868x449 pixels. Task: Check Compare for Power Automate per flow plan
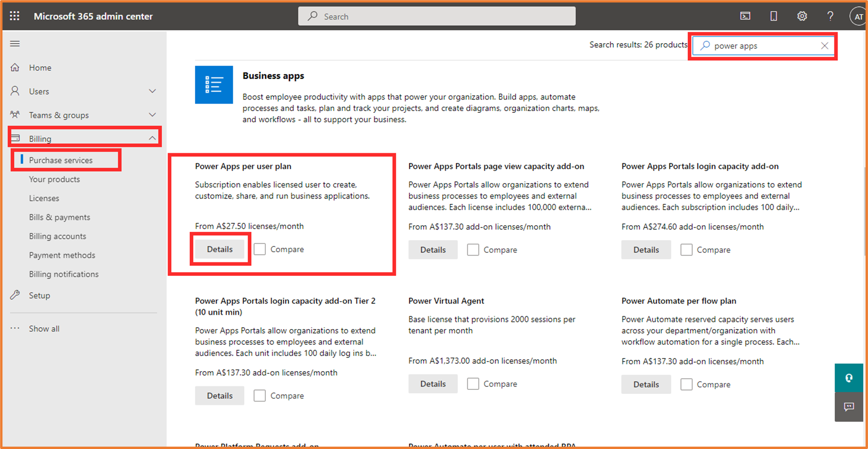[686, 384]
